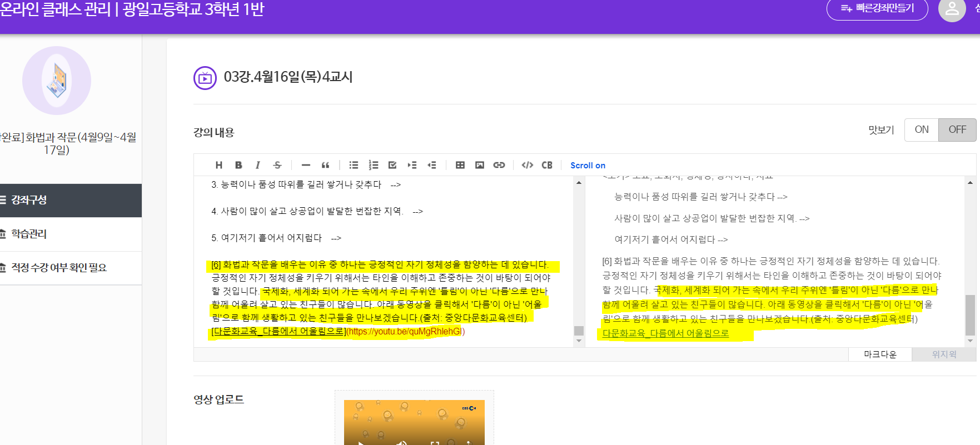Insert hyperlink using link icon

pos(499,165)
